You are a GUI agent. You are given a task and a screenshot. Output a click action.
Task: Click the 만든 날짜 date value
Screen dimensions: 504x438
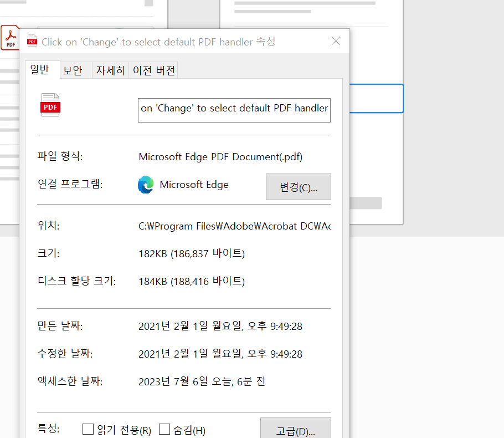click(220, 326)
